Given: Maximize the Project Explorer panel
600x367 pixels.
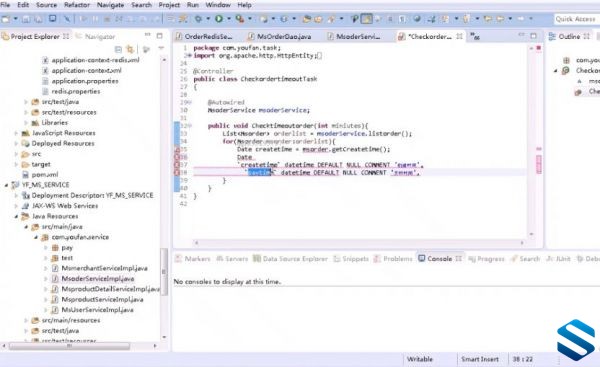Looking at the screenshot, I should [x=160, y=36].
